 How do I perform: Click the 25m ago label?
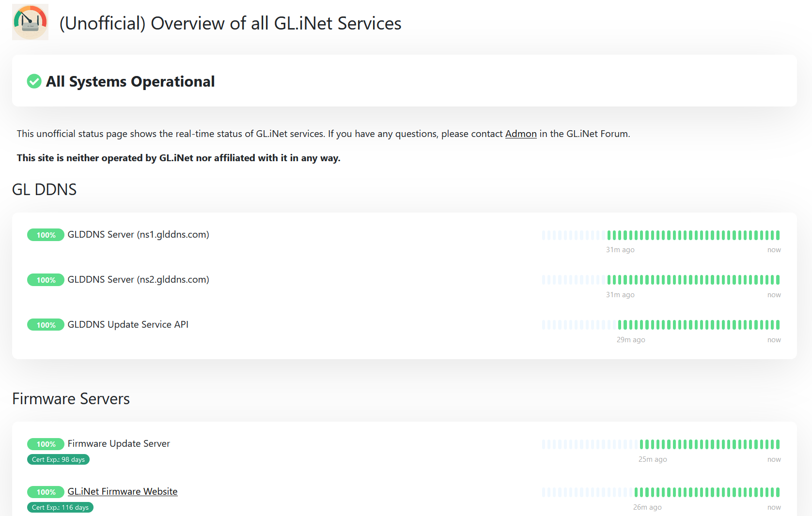(653, 459)
